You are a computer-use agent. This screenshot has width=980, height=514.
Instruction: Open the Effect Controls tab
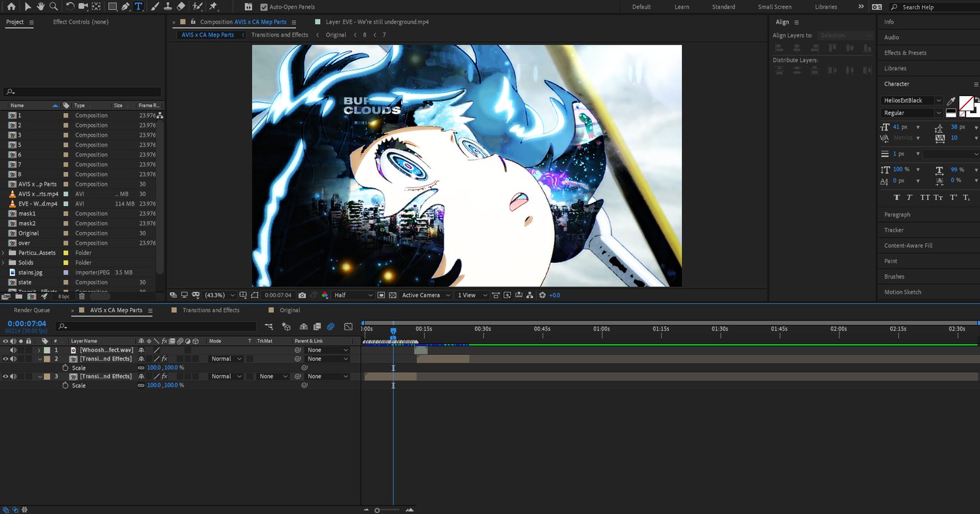click(81, 22)
